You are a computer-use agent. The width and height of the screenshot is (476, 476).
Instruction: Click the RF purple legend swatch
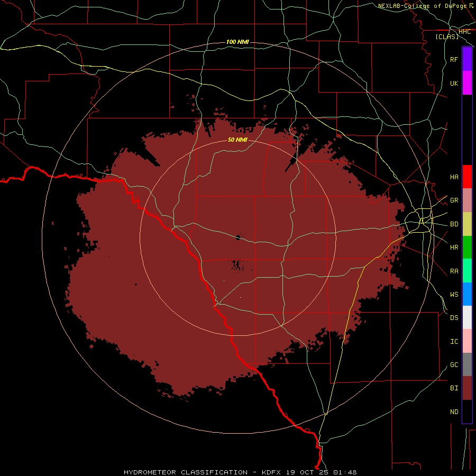pos(467,59)
